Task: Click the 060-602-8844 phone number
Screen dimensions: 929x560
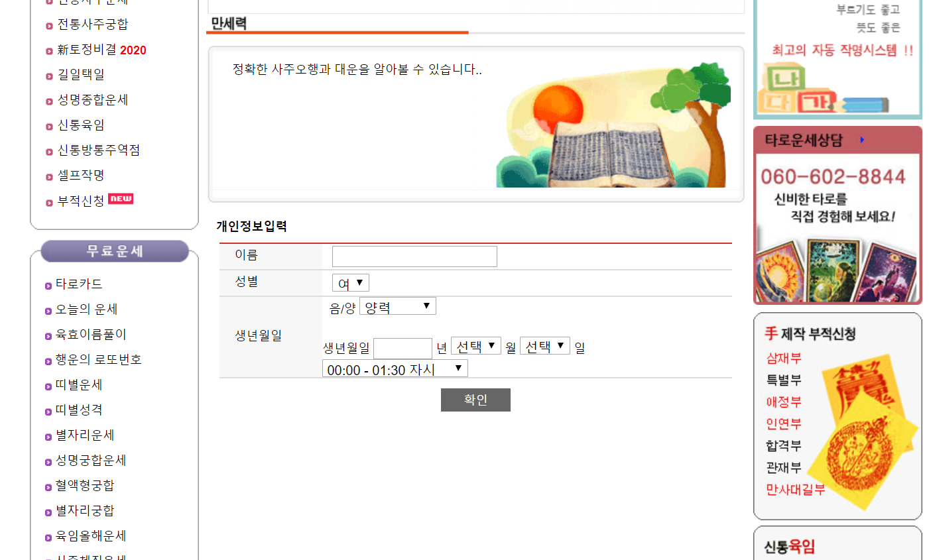Action: [833, 177]
